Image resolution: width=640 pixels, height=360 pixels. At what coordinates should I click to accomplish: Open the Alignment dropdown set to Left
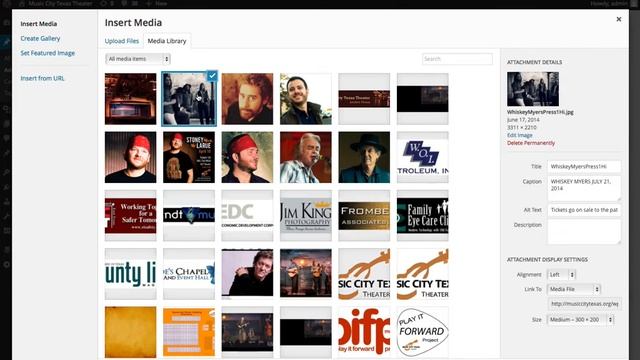click(x=561, y=275)
